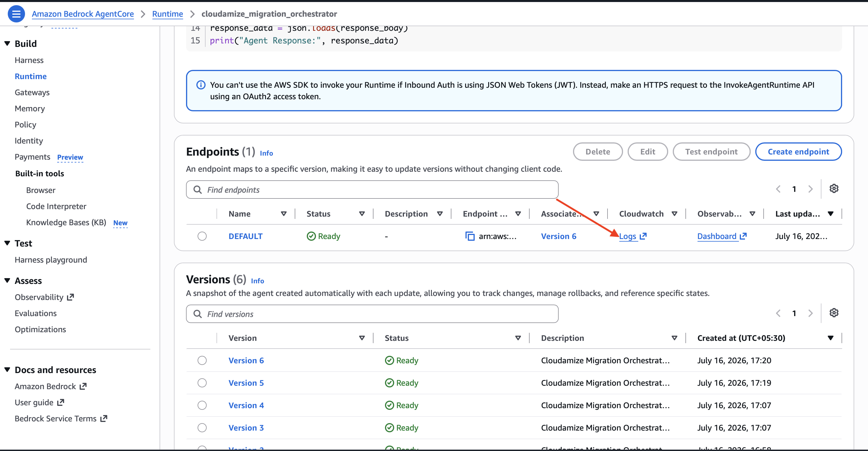Open Gateways in the sidebar
The width and height of the screenshot is (868, 451).
point(32,93)
